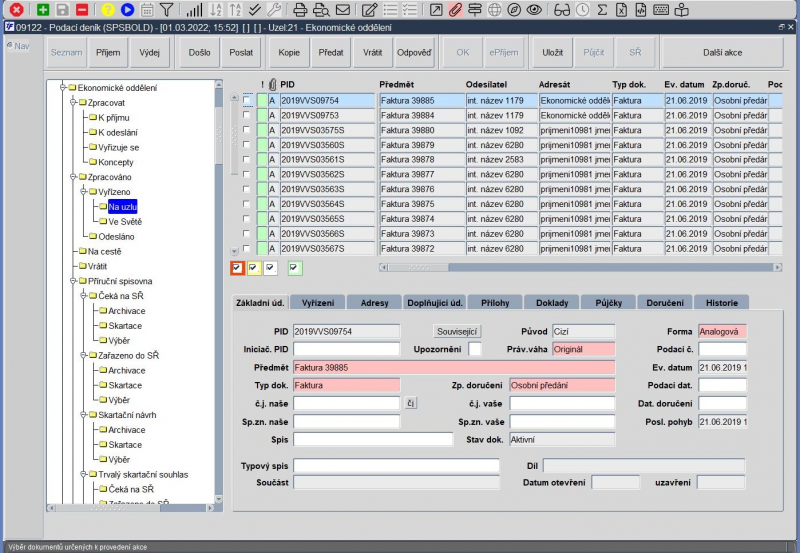
Task: Collapse the Vyřízeno tree branch
Action: point(84,191)
